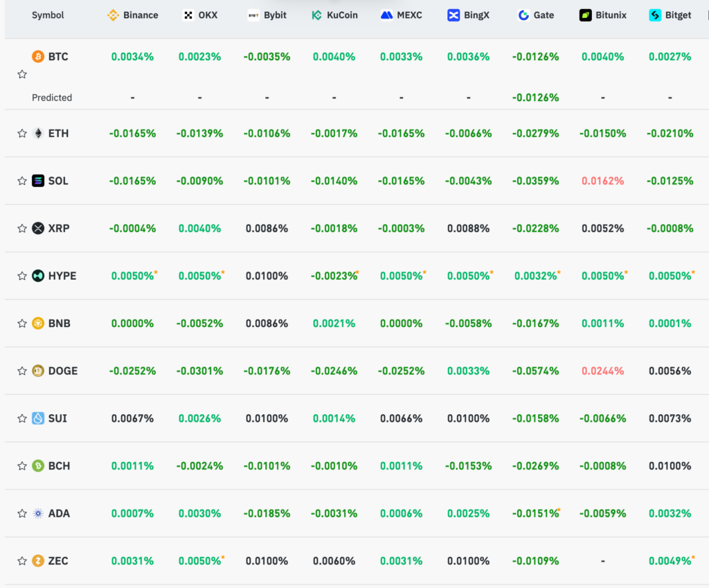Click the red Bitunix DOGE rate 0.0244%
The image size is (709, 588).
click(x=603, y=371)
